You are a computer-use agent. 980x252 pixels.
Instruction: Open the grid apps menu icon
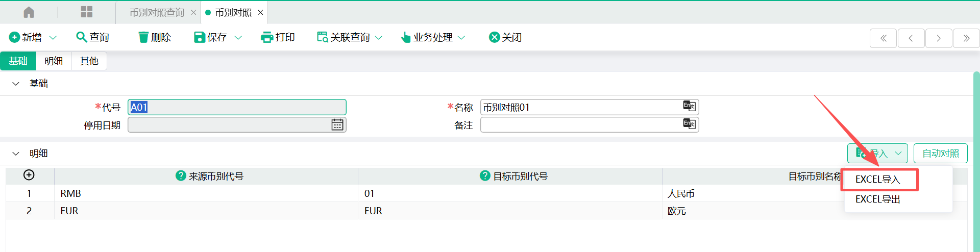pyautogui.click(x=87, y=12)
